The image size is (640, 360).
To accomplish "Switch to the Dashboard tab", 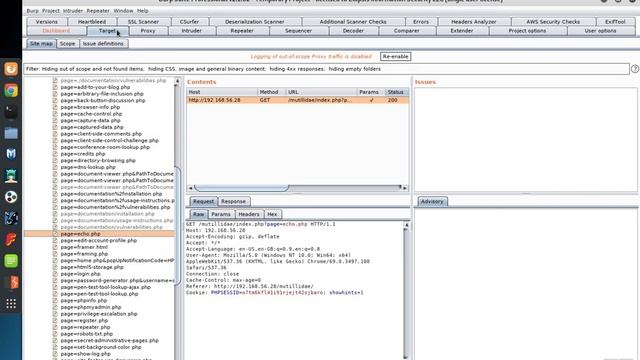I will tap(56, 31).
